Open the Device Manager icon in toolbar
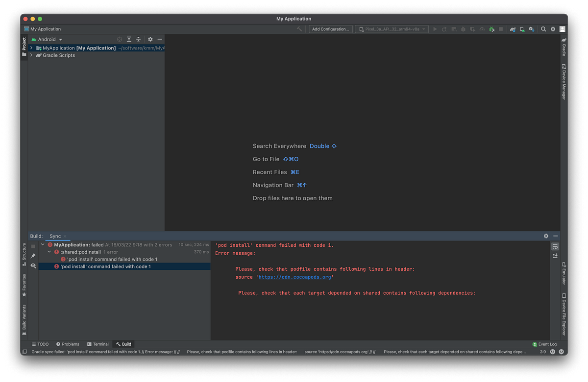Screen dimensions: 588x382 click(x=521, y=29)
